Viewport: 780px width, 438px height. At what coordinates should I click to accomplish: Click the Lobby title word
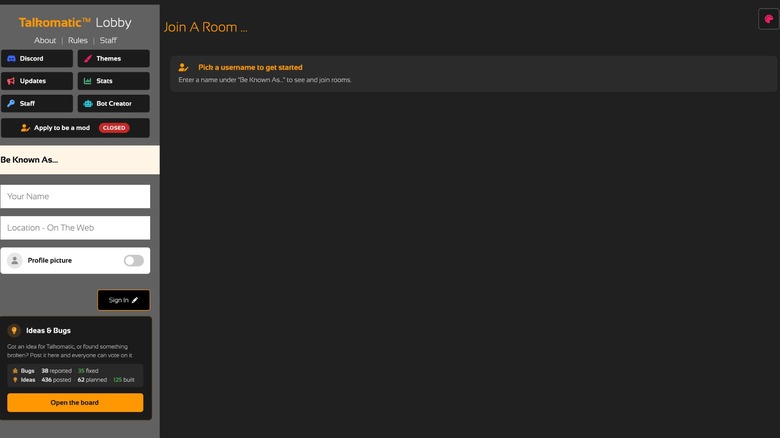tap(113, 23)
